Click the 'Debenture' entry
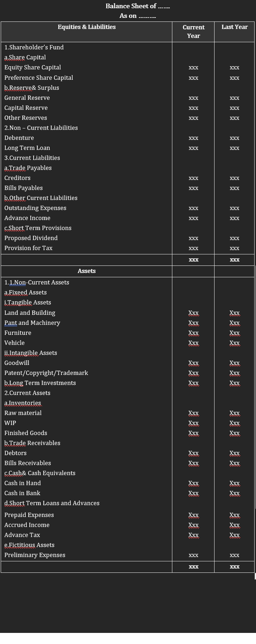The image size is (256, 644). 19,138
